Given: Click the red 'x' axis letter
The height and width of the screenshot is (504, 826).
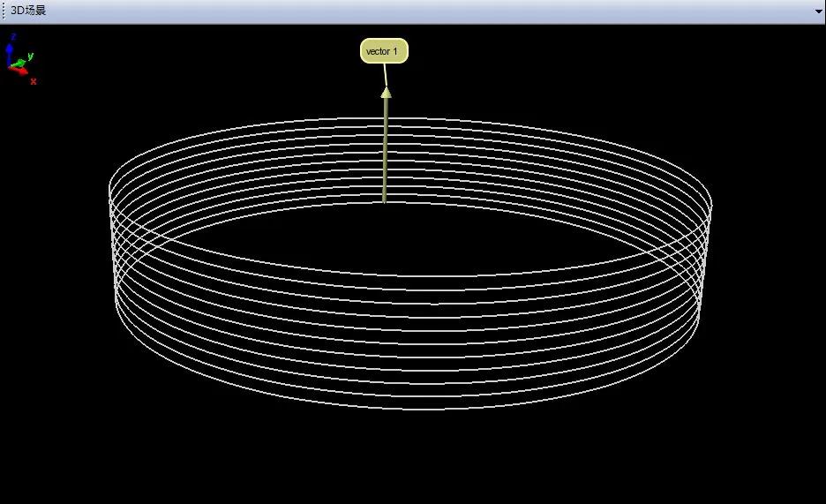Looking at the screenshot, I should (x=34, y=81).
